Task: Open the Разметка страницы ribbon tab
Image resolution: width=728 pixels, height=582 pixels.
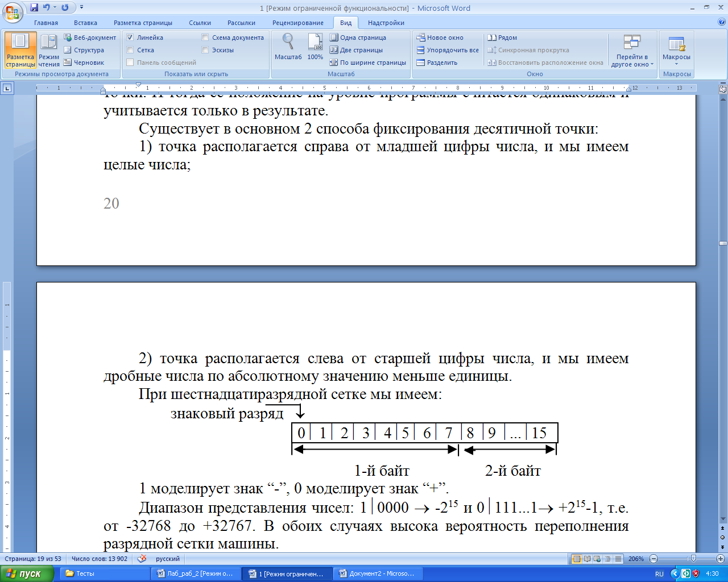Action: pos(143,23)
